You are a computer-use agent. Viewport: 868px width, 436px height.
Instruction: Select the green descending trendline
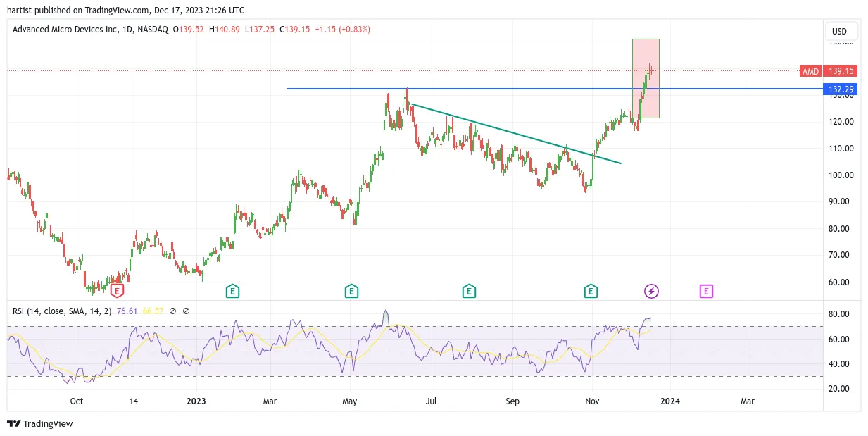517,134
